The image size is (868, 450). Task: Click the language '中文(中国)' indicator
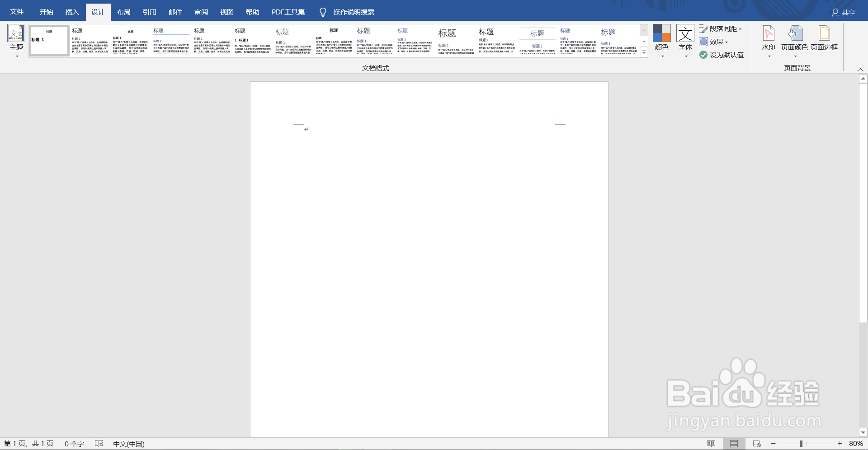[x=129, y=444]
